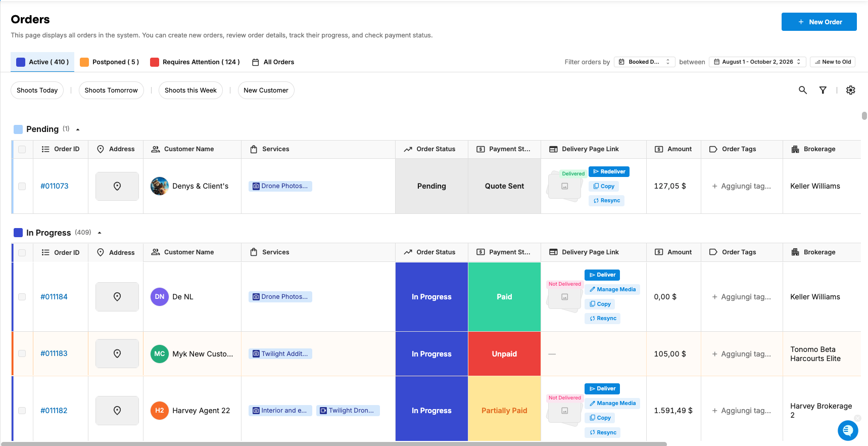Switch to the Postponed (5) tab
The height and width of the screenshot is (446, 868).
(109, 62)
